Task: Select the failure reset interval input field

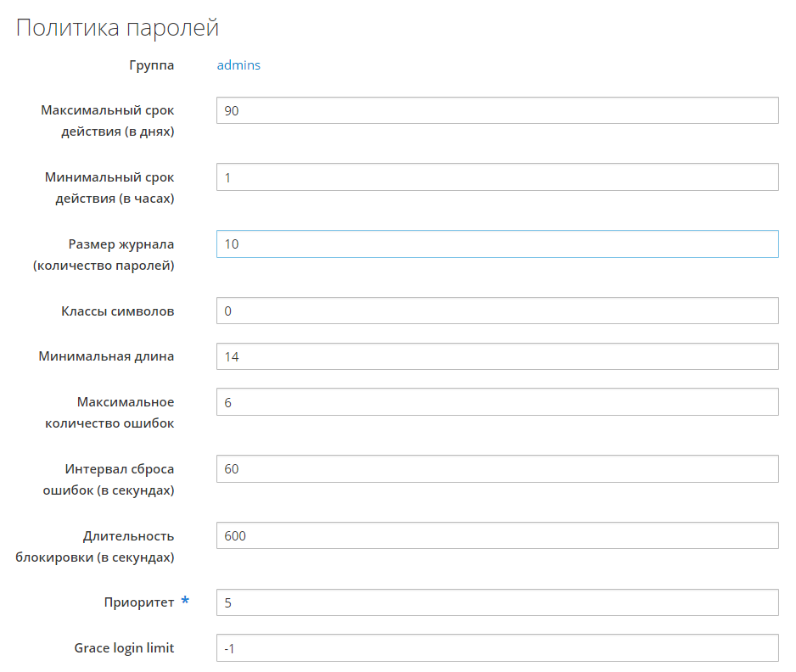Action: 497,468
